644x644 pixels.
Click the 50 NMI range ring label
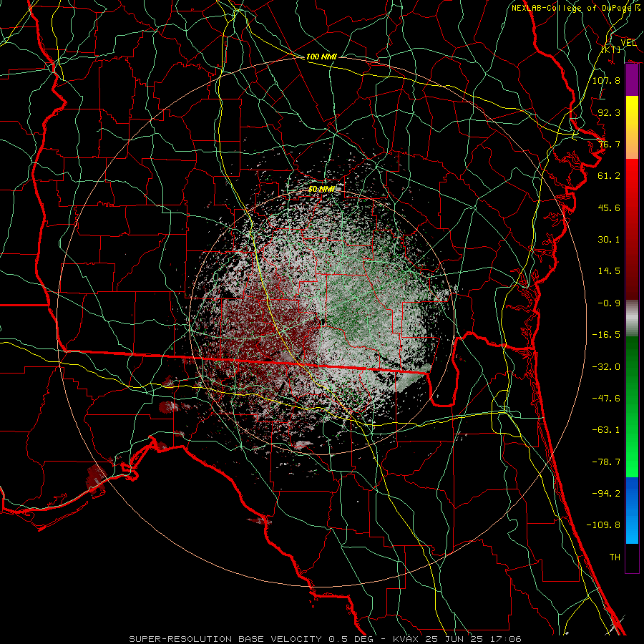point(321,190)
